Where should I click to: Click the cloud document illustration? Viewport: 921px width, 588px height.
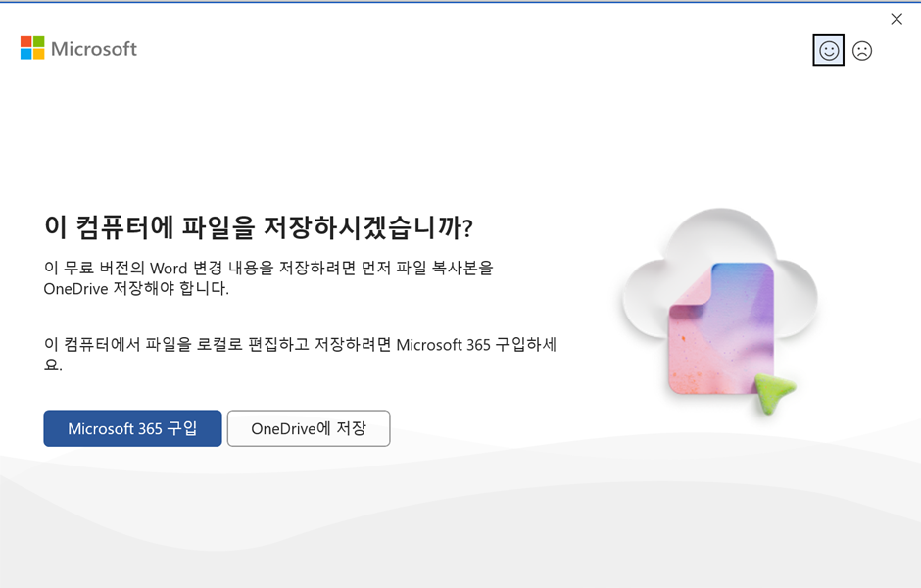[x=719, y=311]
